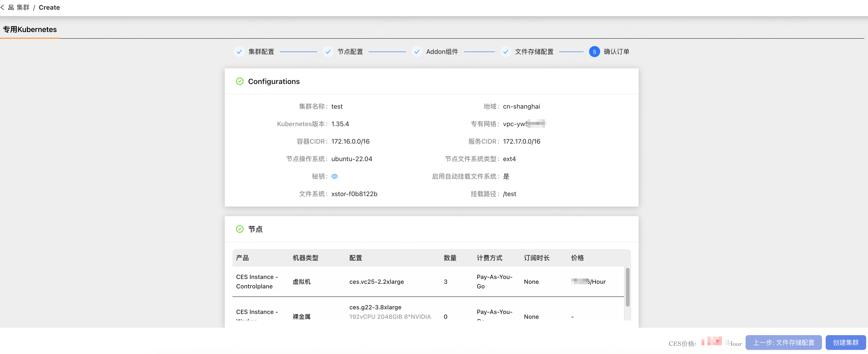The width and height of the screenshot is (868, 354).
Task: Click the Kubernetes version 1.35.4
Action: [x=340, y=124]
